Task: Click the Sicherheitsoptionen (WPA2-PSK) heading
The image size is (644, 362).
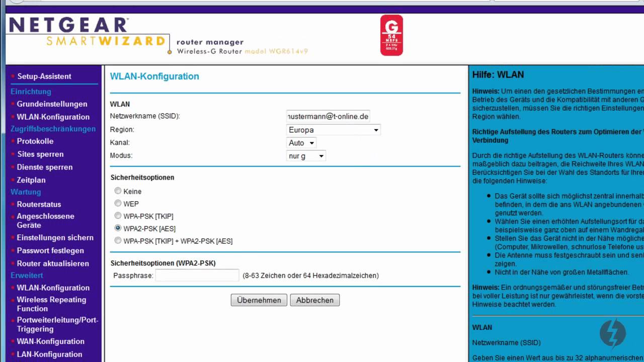Action: [x=163, y=263]
